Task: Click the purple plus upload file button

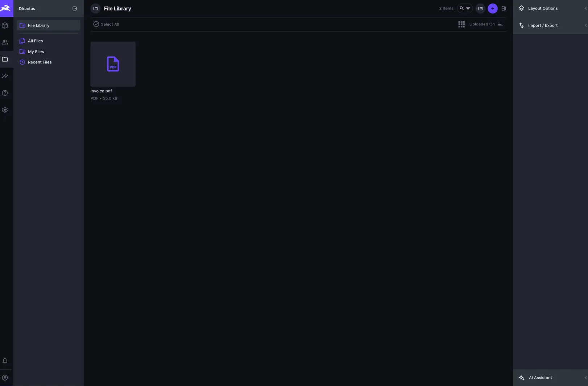Action: point(493,8)
